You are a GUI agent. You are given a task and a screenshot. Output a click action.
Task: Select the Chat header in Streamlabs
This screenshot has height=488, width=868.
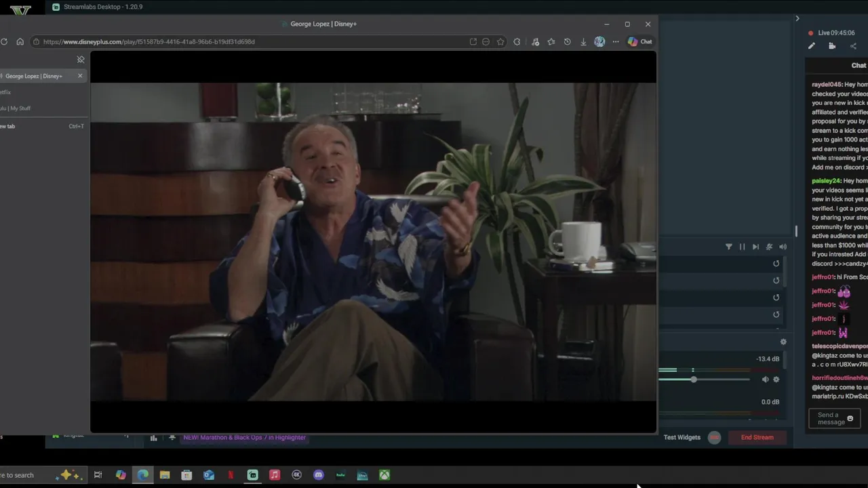pyautogui.click(x=859, y=66)
